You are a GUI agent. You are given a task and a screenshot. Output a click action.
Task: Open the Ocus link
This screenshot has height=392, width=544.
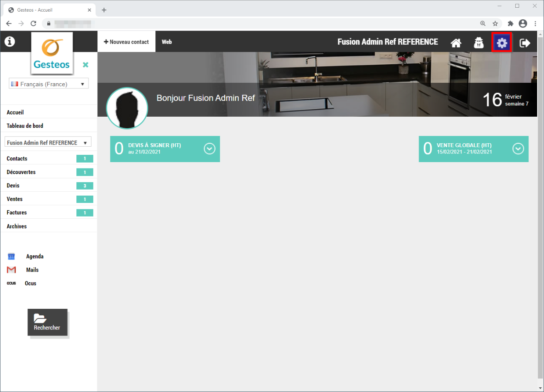point(30,283)
